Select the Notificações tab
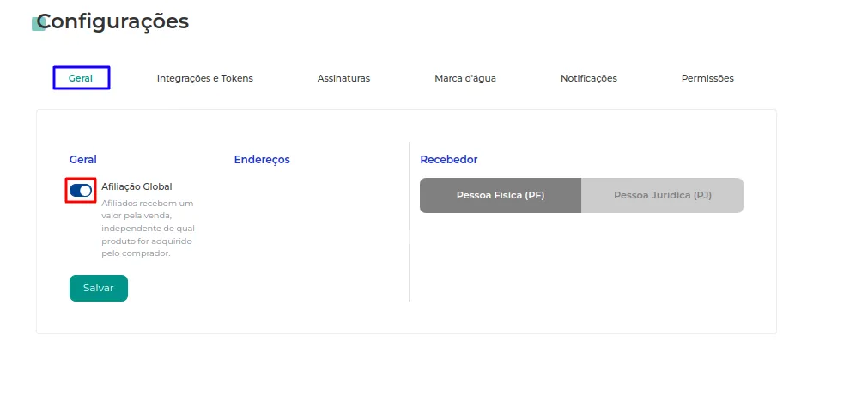This screenshot has width=868, height=409. 588,78
